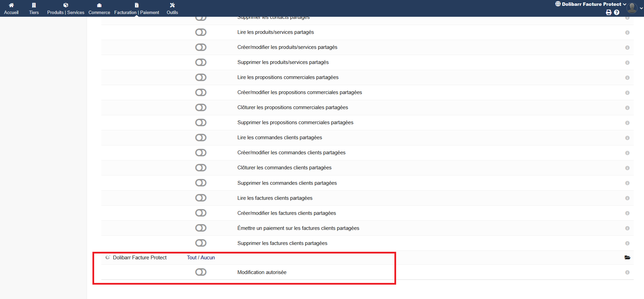Toggle Supprimer les factures clients partagées

click(x=201, y=243)
